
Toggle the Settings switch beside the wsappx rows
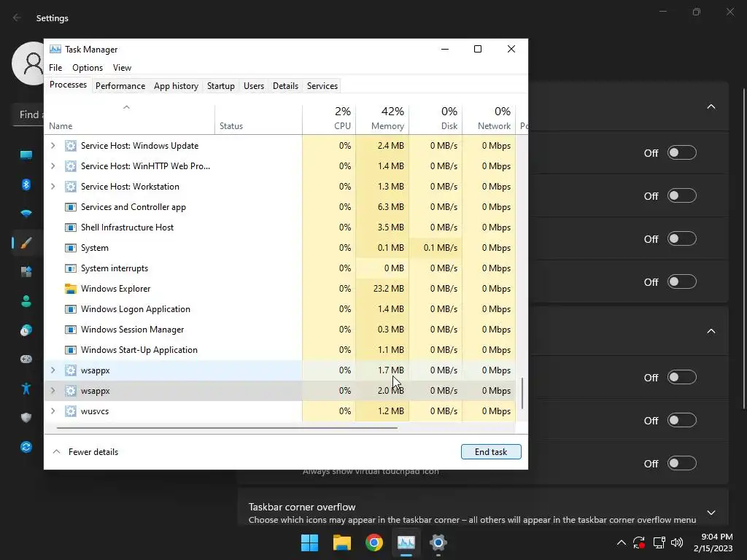682,377
